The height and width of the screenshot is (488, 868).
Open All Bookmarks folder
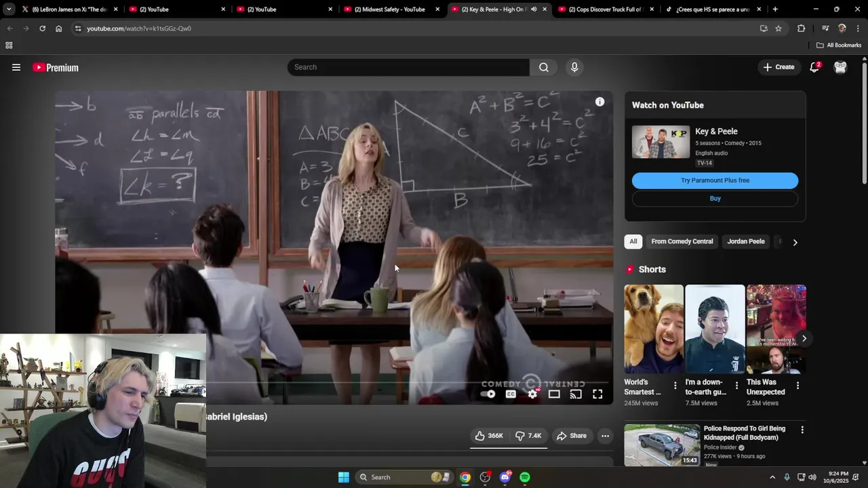pyautogui.click(x=839, y=45)
